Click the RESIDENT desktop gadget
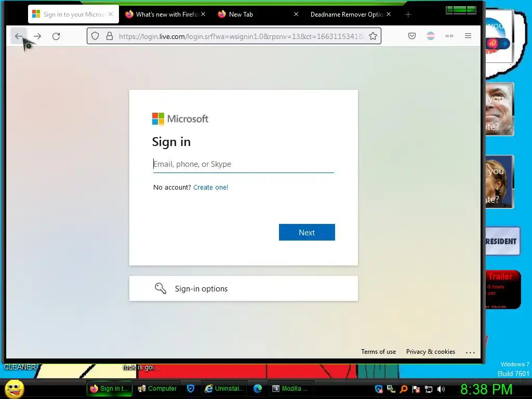The height and width of the screenshot is (399, 532). (502, 241)
